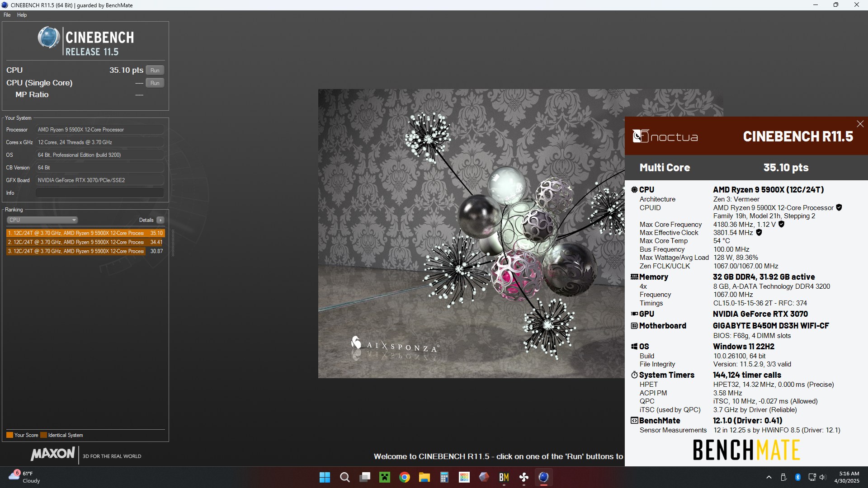Click the CB Version 64 Bit field
The image size is (868, 488).
99,168
